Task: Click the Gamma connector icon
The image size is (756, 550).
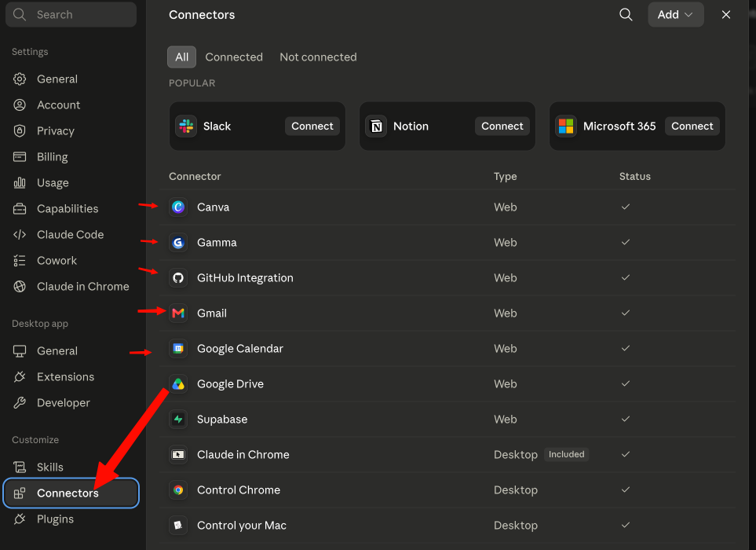Action: coord(178,242)
